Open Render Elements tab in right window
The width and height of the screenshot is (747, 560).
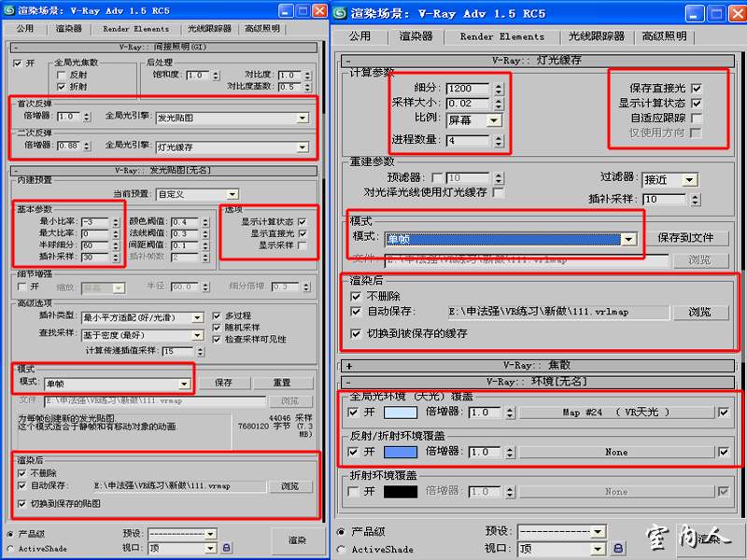[x=501, y=36]
